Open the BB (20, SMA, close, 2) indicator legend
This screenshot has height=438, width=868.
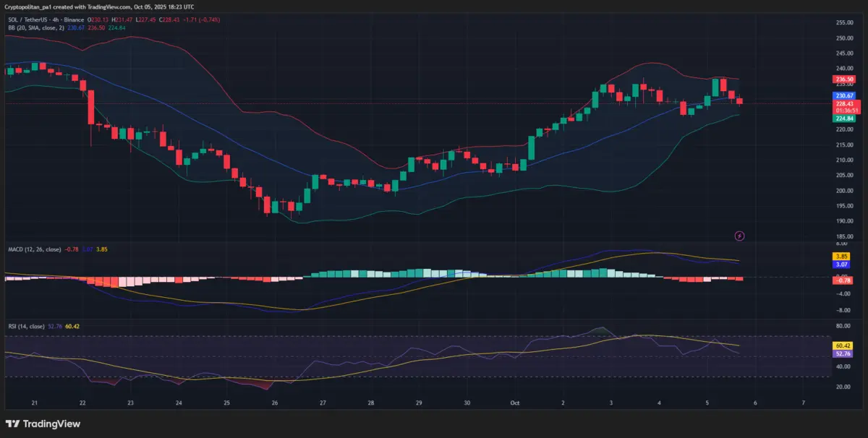click(x=36, y=27)
